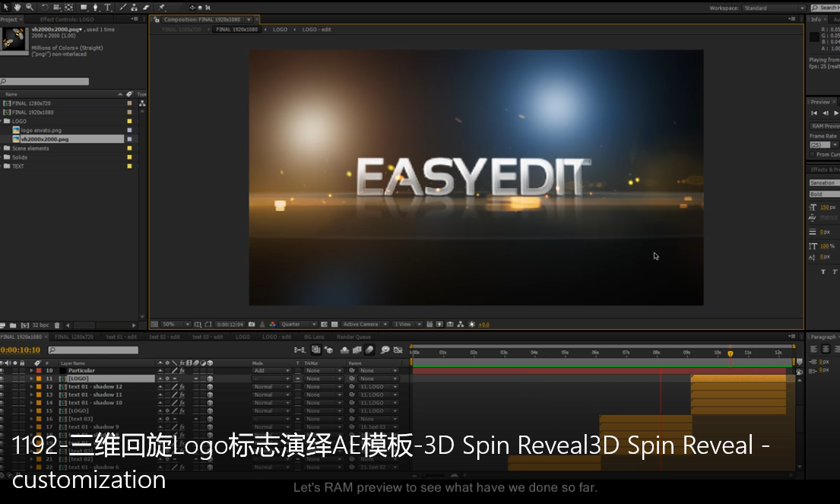
Task: Expand the text 01 - shadow 12 layer
Action: point(32,387)
